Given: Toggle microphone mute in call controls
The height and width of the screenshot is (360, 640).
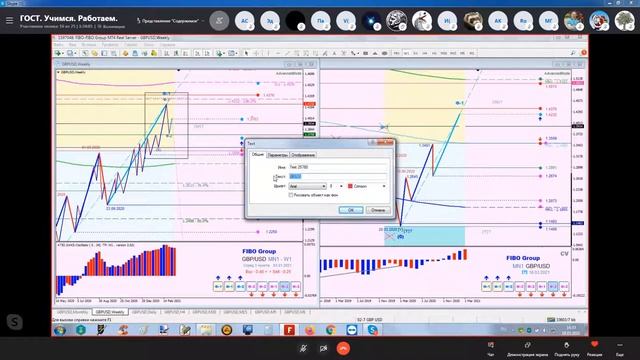Looking at the screenshot, I should (x=303, y=348).
